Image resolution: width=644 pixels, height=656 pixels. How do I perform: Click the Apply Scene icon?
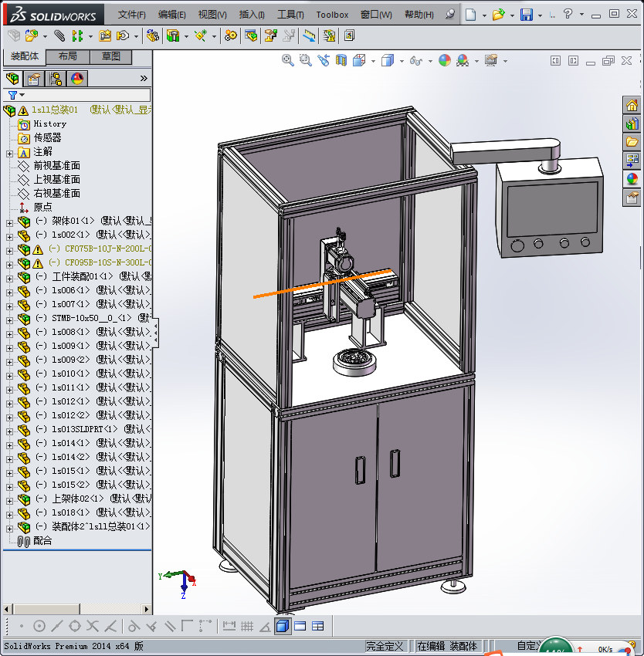pyautogui.click(x=463, y=61)
